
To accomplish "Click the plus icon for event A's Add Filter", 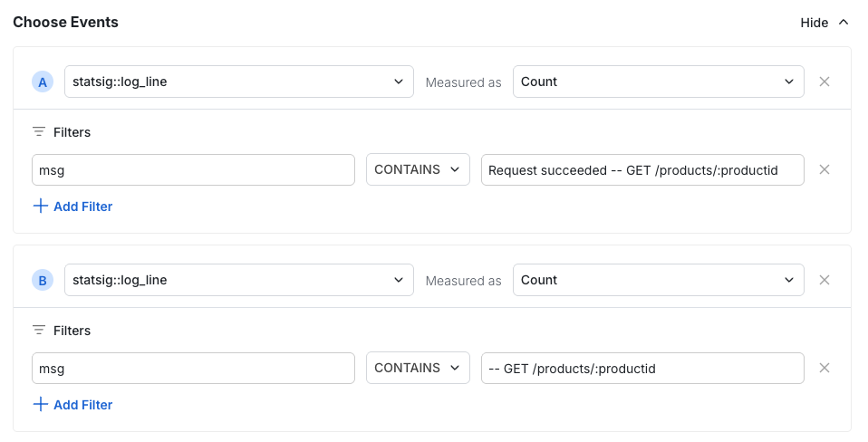I will coord(40,206).
